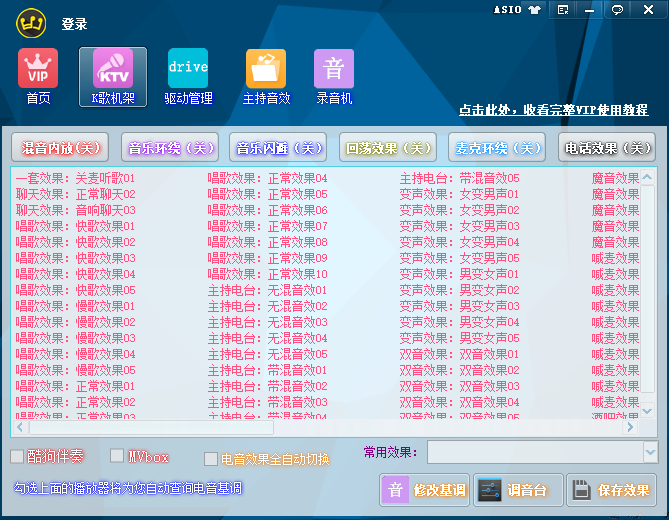Select 一套效果: 关麦听歌01
669x520 pixels.
(x=75, y=178)
